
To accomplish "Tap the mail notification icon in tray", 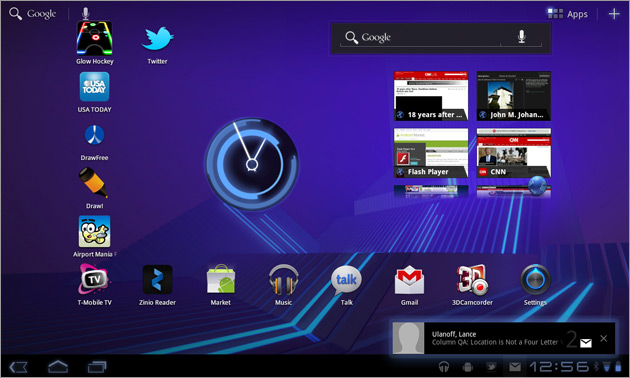I will coord(515,366).
